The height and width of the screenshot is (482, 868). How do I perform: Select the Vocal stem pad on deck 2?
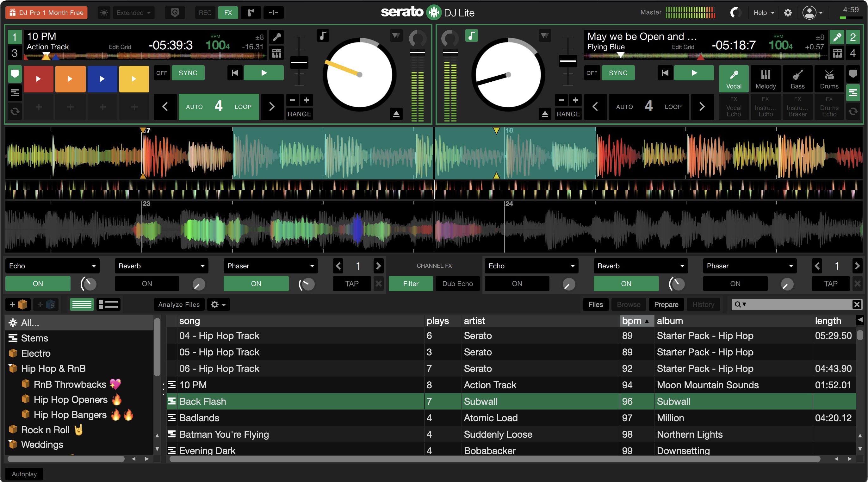click(734, 78)
